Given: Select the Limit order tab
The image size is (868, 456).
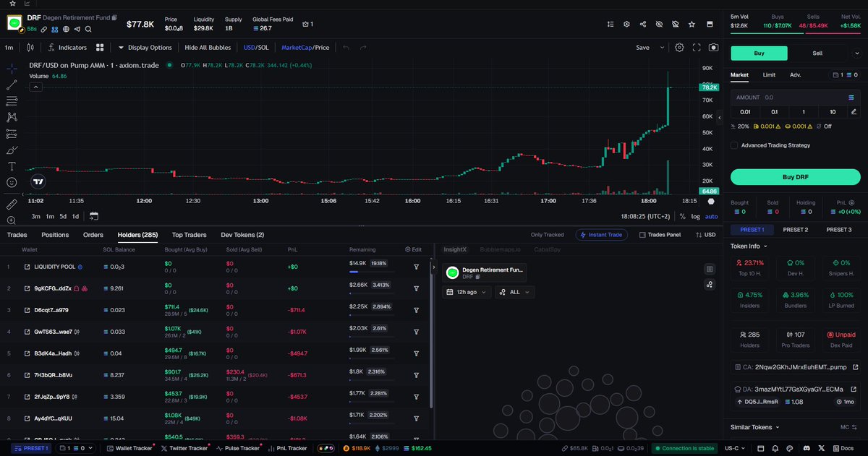Looking at the screenshot, I should pyautogui.click(x=769, y=74).
